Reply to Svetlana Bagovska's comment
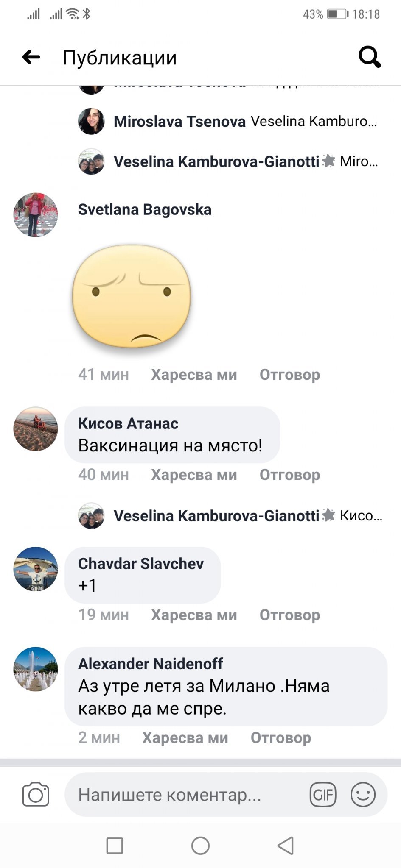Screen dimensions: 401x868 [289, 375]
